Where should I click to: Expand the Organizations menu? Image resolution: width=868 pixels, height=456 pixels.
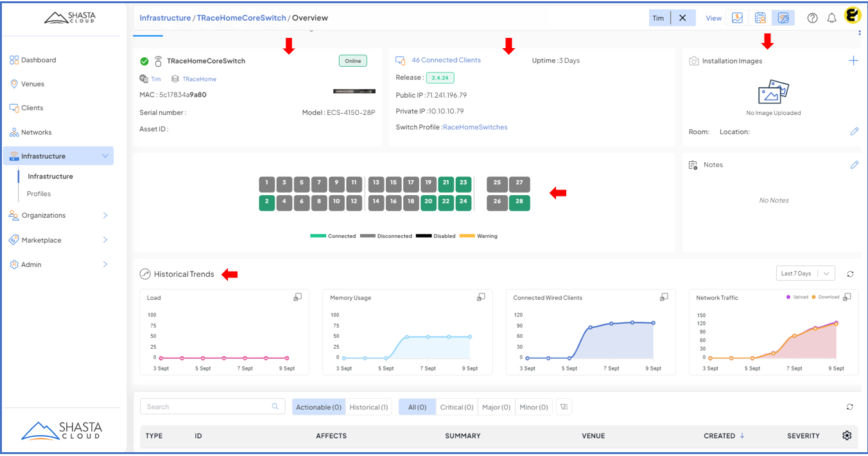pyautogui.click(x=105, y=215)
